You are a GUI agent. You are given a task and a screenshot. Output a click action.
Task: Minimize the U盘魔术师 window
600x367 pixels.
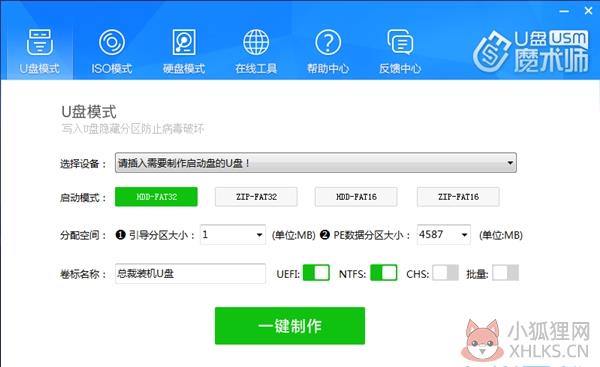[x=564, y=11]
